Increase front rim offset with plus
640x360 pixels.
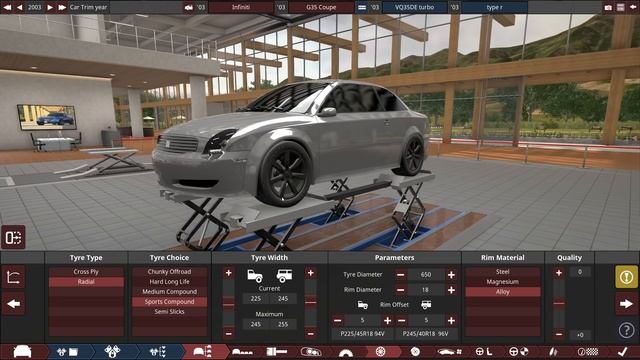[387, 320]
